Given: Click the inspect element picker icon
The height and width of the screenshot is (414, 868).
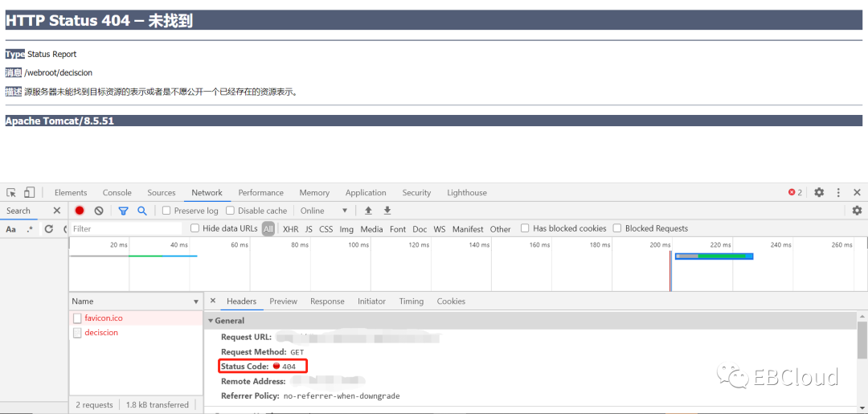Looking at the screenshot, I should (x=11, y=193).
